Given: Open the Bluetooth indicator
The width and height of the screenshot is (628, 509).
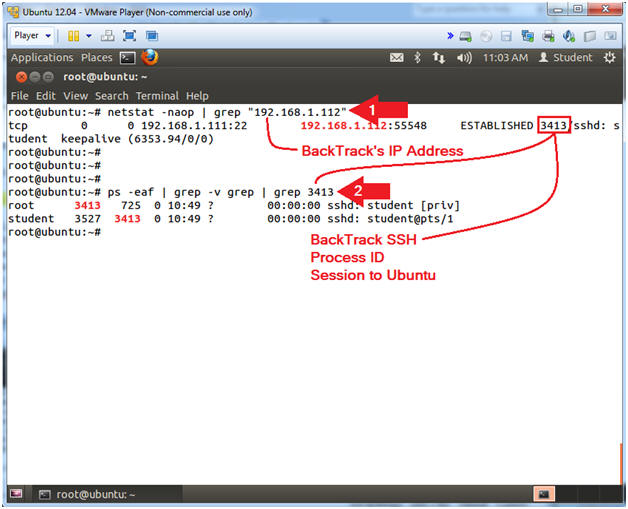Looking at the screenshot, I should (x=417, y=58).
